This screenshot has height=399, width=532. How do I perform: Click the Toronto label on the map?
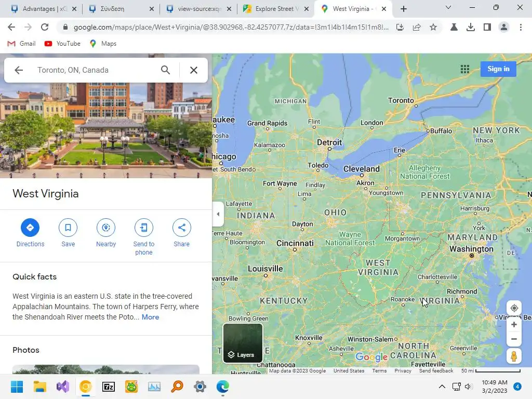click(x=401, y=100)
